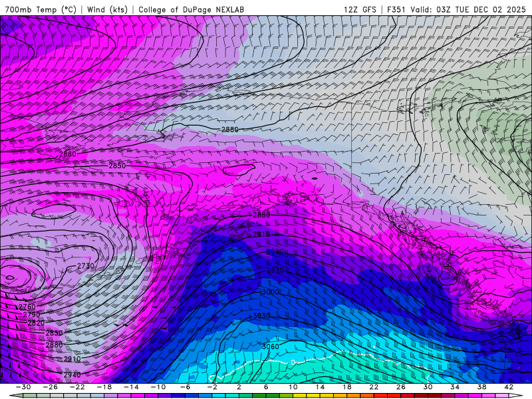Click the -2 value on the color scale

click(212, 387)
